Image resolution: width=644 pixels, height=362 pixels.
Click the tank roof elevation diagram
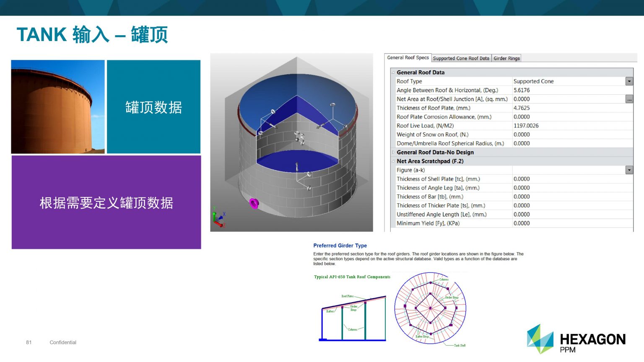(353, 318)
